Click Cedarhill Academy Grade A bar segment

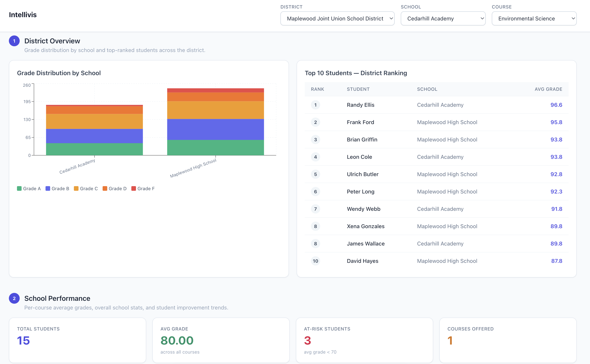click(94, 149)
